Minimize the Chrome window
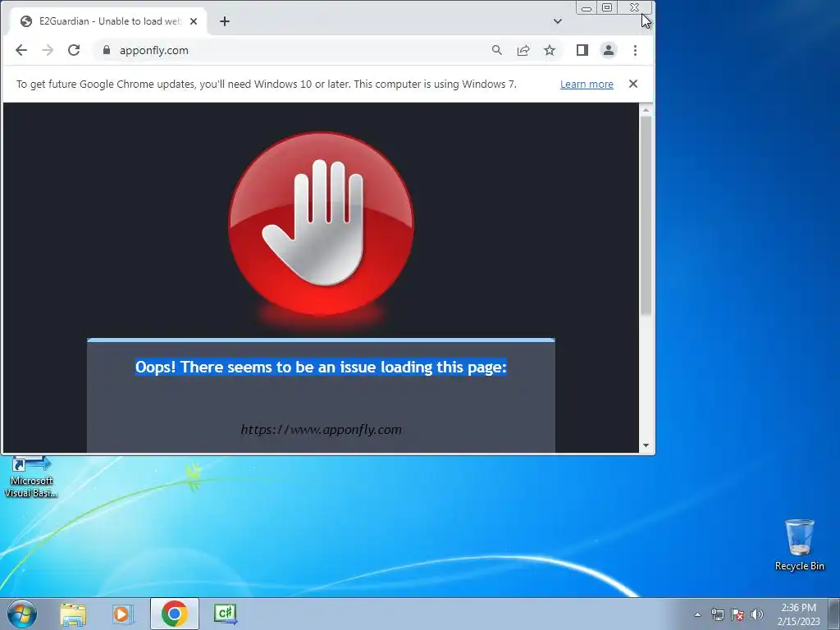The image size is (840, 630). [x=587, y=7]
